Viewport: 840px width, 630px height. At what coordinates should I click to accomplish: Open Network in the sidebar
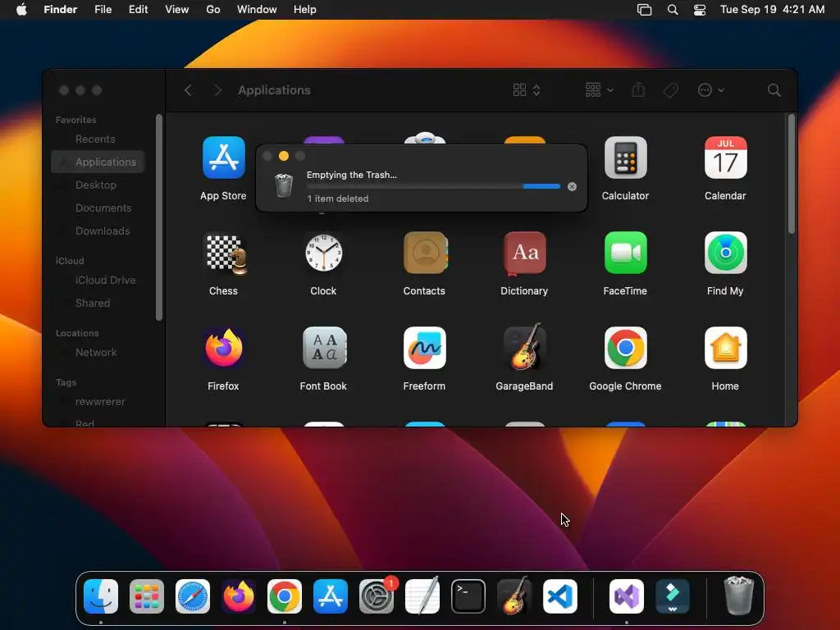point(96,353)
